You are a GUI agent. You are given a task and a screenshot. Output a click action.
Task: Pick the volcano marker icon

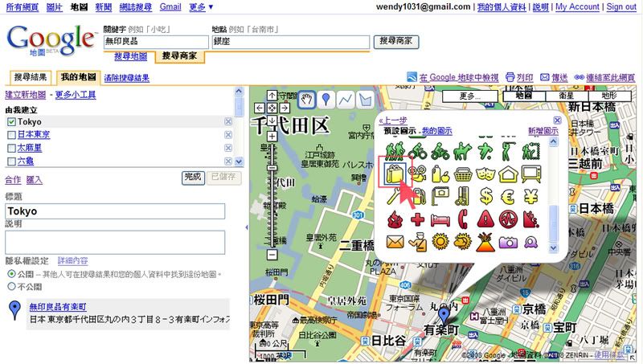pos(485,241)
